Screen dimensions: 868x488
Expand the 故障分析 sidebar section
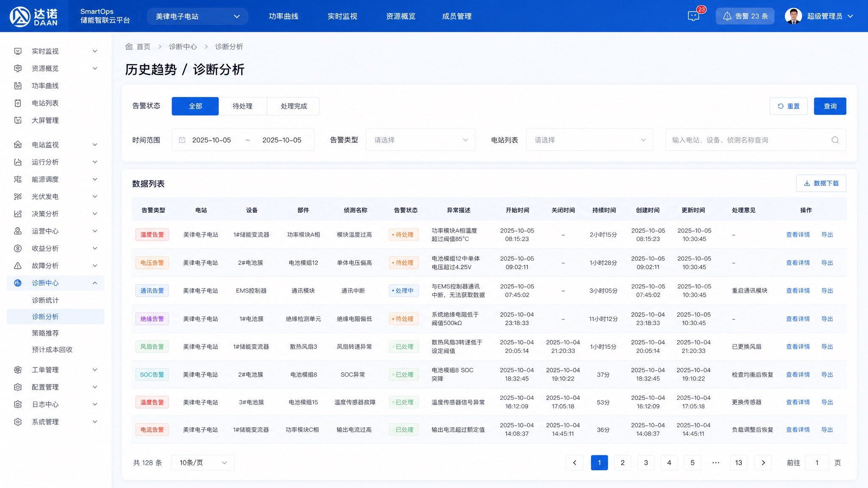point(95,266)
